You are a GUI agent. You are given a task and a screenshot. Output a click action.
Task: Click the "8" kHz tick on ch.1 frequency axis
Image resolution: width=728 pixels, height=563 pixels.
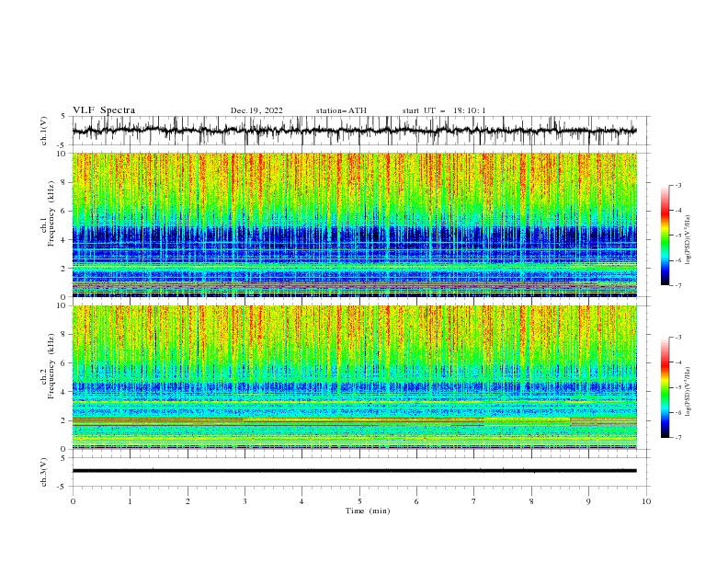[64, 182]
